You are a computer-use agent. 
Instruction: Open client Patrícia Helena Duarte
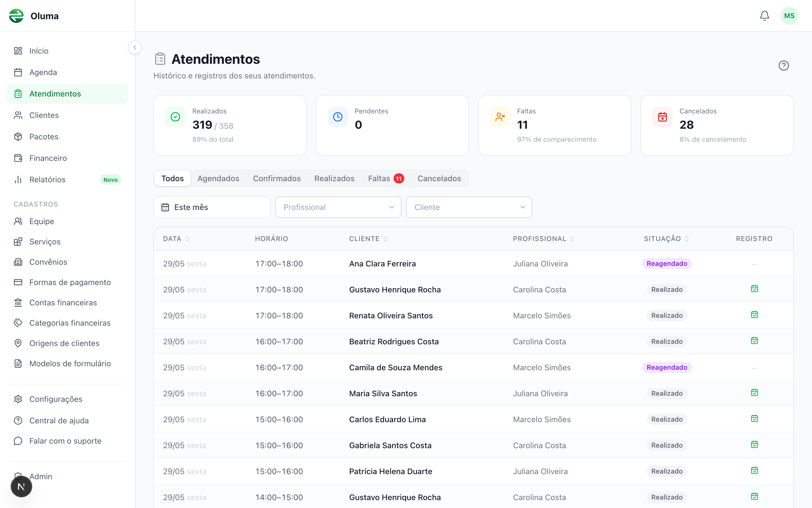click(x=390, y=471)
